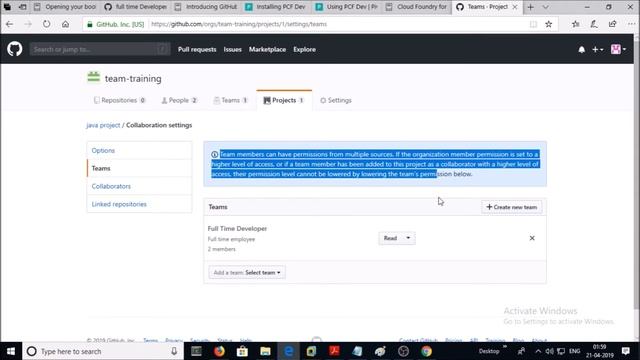
Task: Switch to full time Developer browser tab
Action: click(x=136, y=7)
